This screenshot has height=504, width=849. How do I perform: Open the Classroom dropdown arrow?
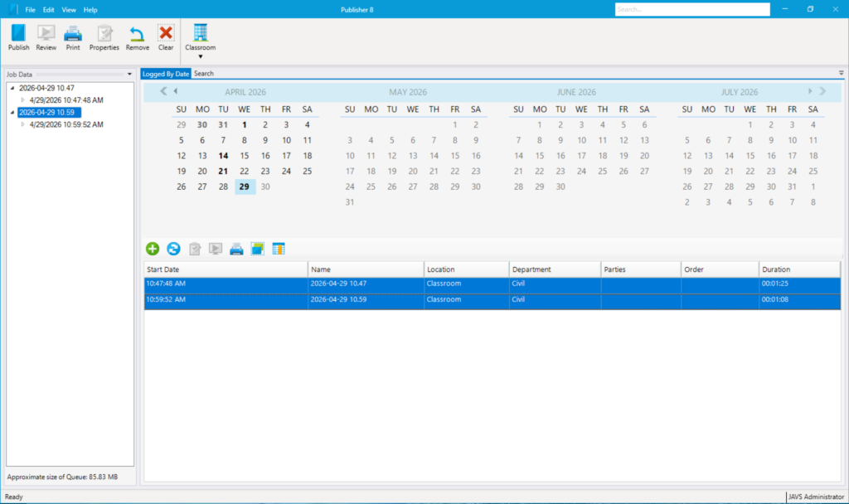[201, 57]
